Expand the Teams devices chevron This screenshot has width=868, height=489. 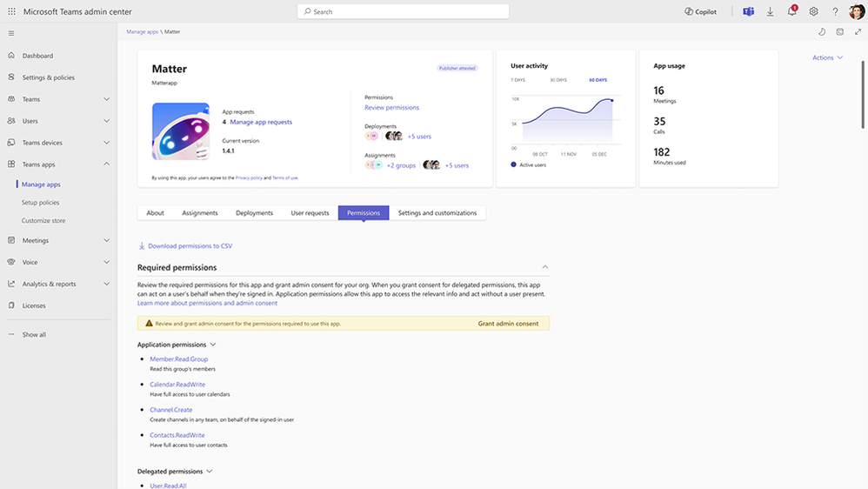[x=106, y=143]
